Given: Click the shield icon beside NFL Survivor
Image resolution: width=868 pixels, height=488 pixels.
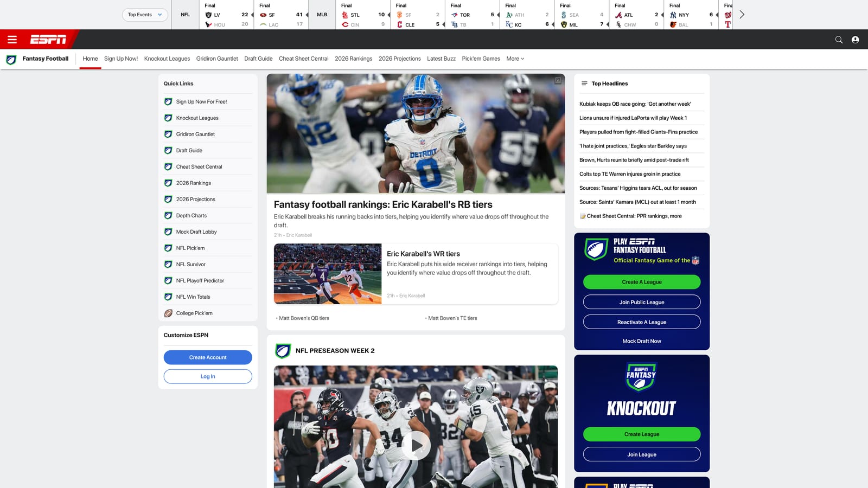Looking at the screenshot, I should click(168, 265).
